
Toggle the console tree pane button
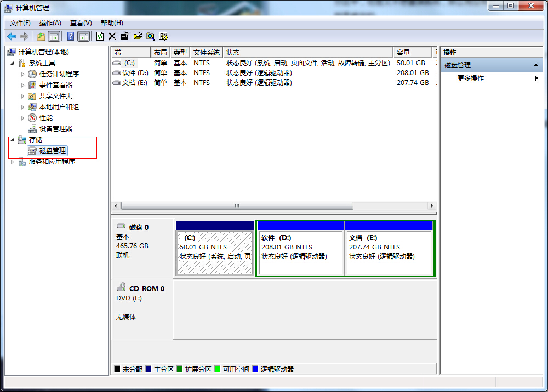[x=54, y=36]
